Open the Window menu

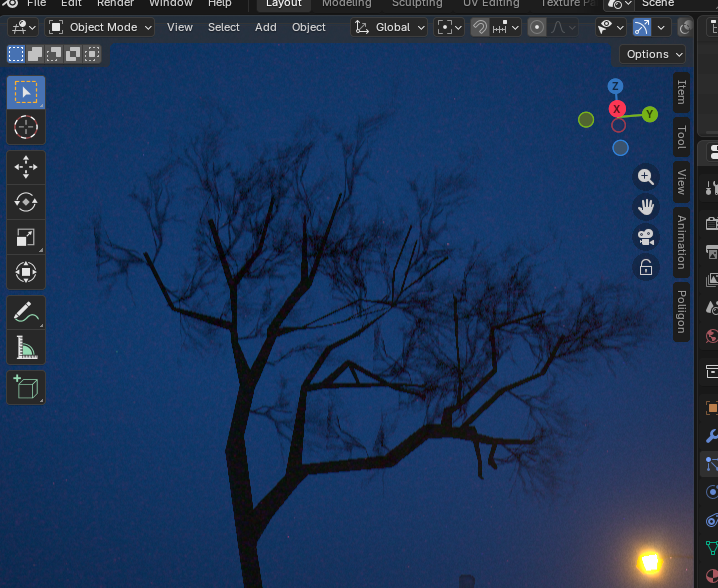(x=171, y=4)
